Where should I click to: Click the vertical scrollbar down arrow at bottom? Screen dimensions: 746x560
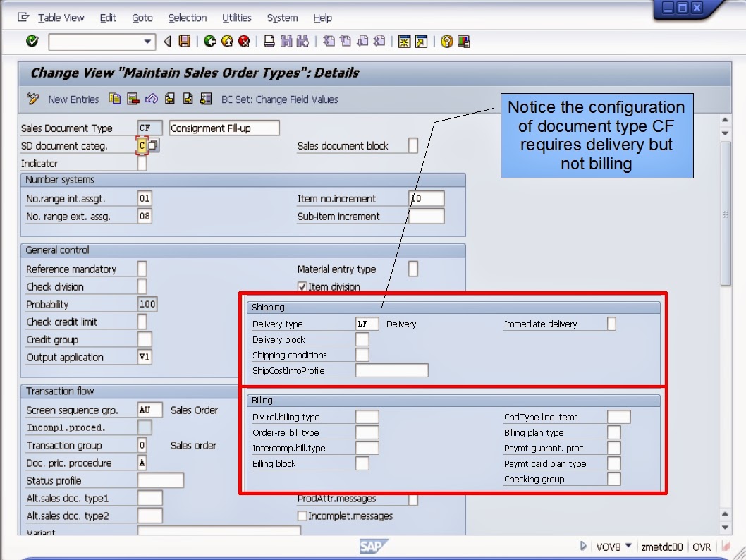coord(725,527)
